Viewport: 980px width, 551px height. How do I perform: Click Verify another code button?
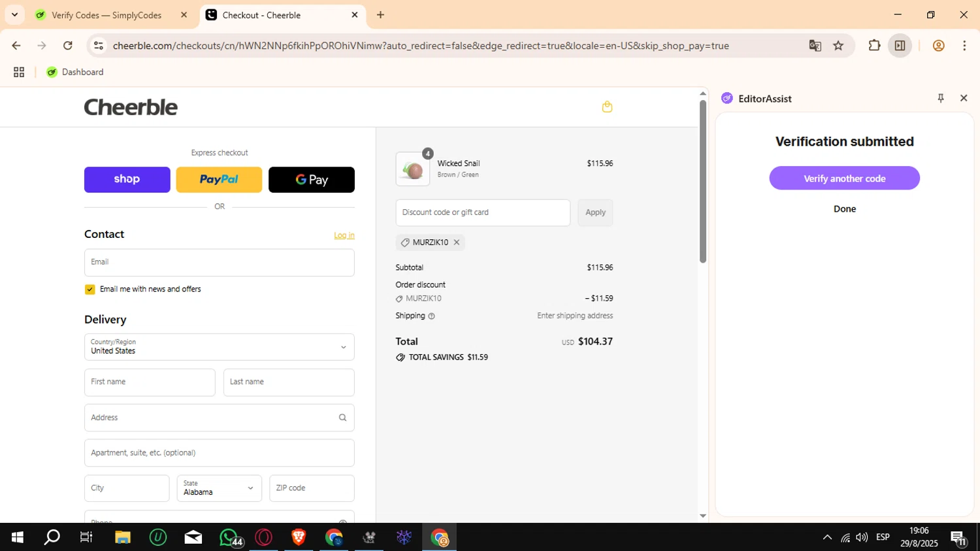tap(844, 178)
